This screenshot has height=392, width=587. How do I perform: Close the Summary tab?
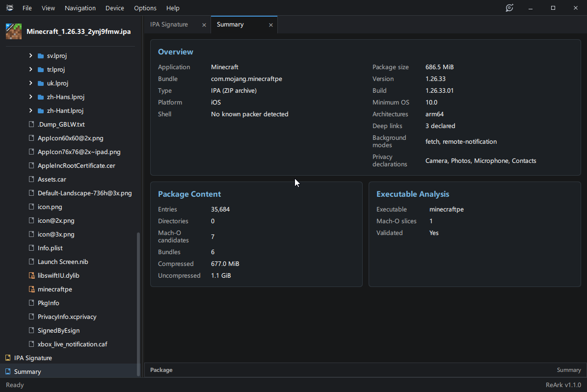[x=270, y=25]
